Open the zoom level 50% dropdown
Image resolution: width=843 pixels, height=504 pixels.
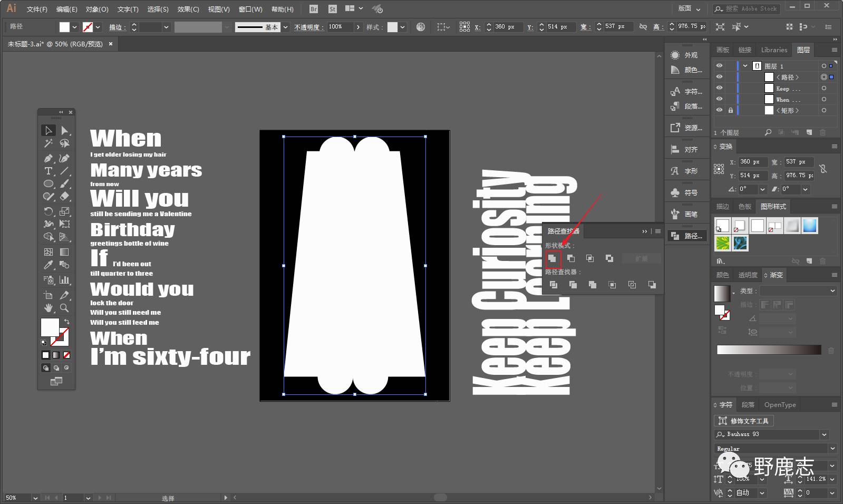[x=35, y=498]
